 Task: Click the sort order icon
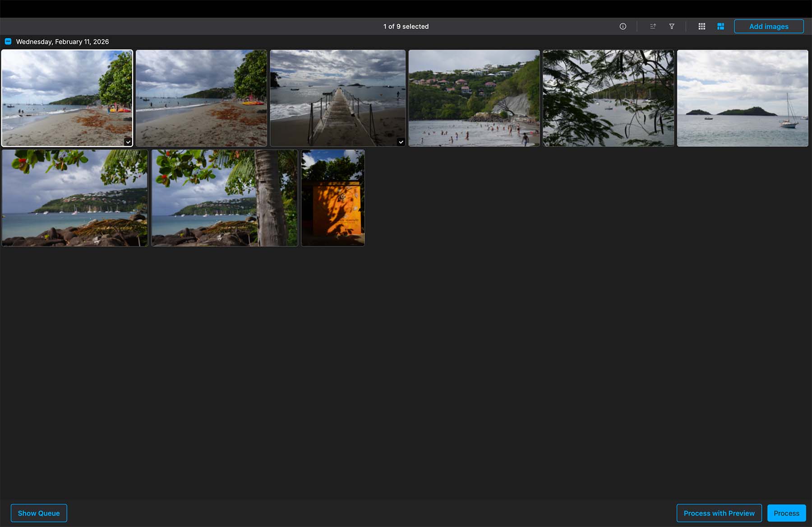point(653,27)
